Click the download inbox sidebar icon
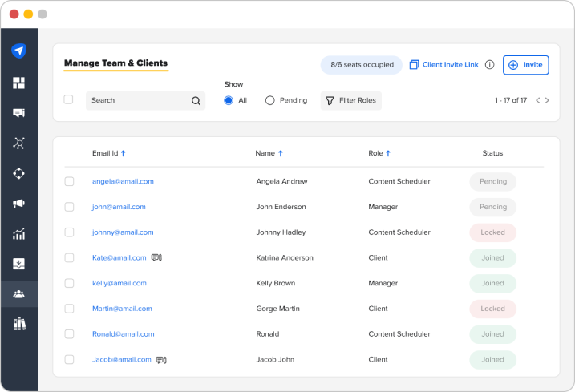 coord(18,264)
